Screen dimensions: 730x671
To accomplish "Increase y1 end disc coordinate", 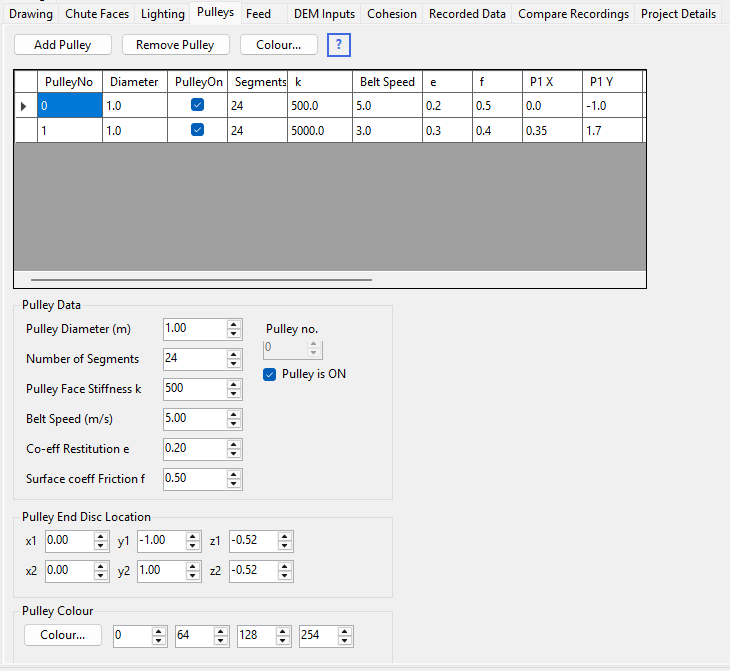I will (192, 537).
